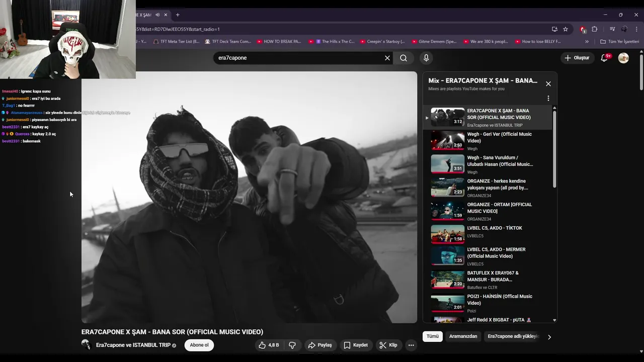Viewport: 644px width, 362px height.
Task: Open YouTube notifications bell
Action: (604, 58)
